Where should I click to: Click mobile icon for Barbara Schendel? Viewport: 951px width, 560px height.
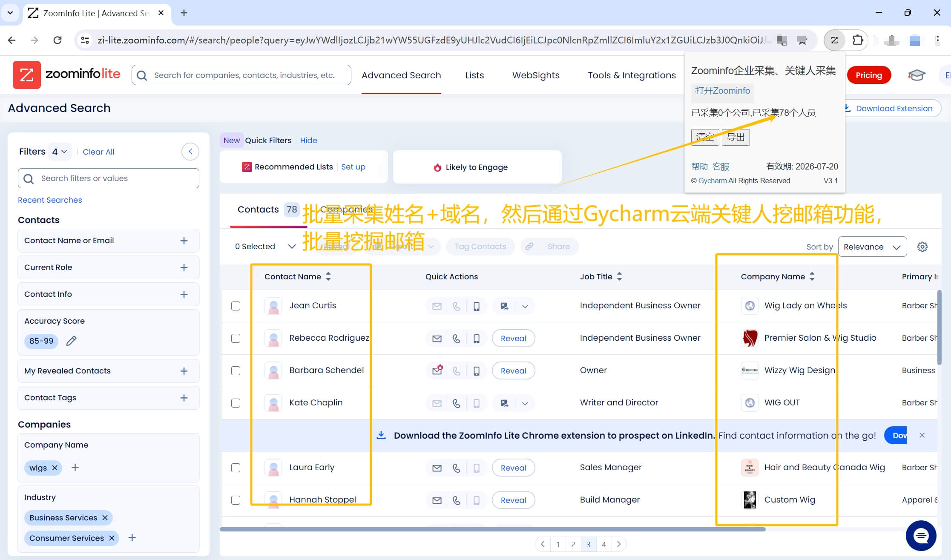[x=477, y=371]
